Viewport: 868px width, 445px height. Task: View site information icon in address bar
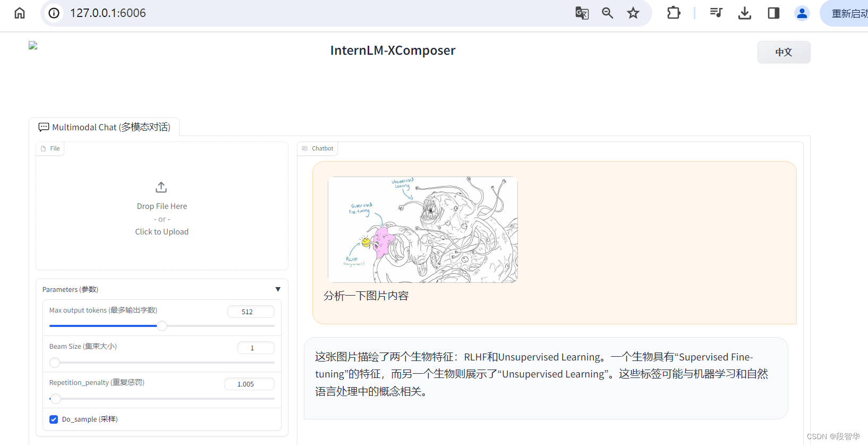54,13
